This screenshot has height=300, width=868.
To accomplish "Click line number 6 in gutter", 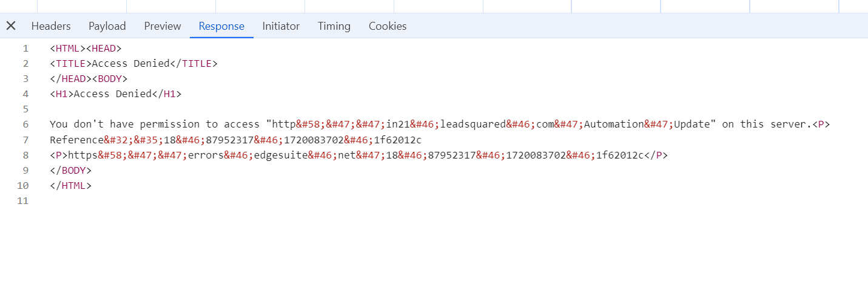I will [x=25, y=124].
